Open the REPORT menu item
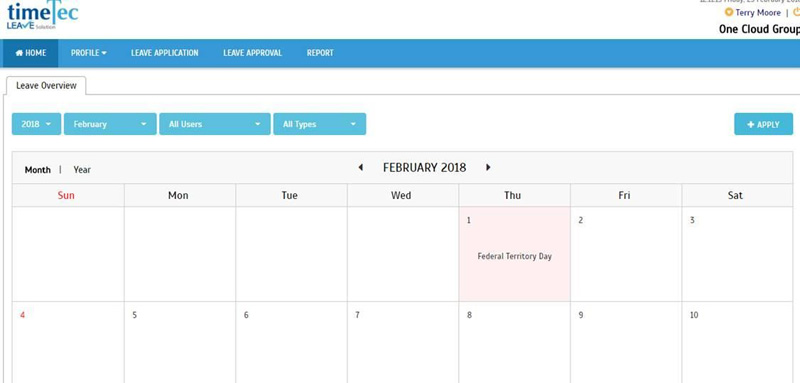Screen dimensions: 800x383 [x=320, y=53]
